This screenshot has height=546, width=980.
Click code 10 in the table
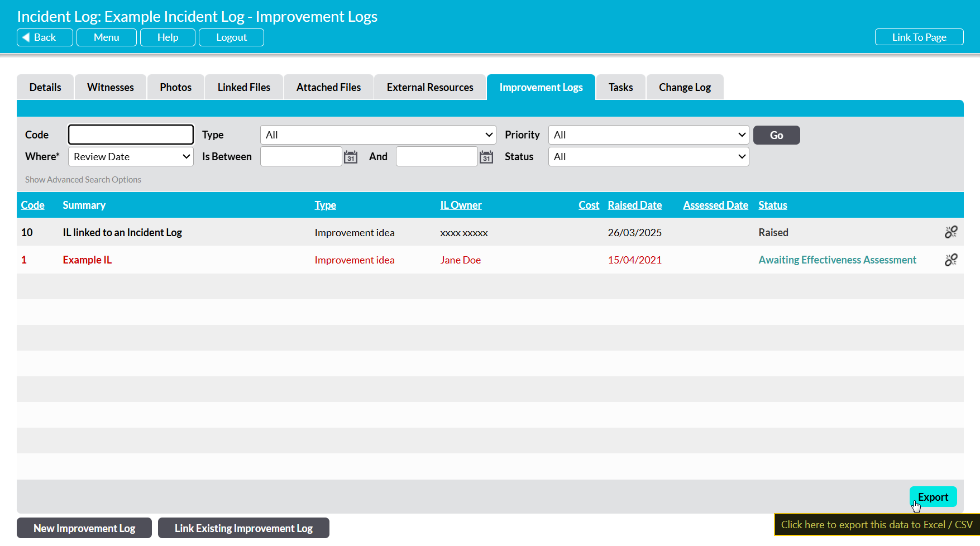(27, 232)
